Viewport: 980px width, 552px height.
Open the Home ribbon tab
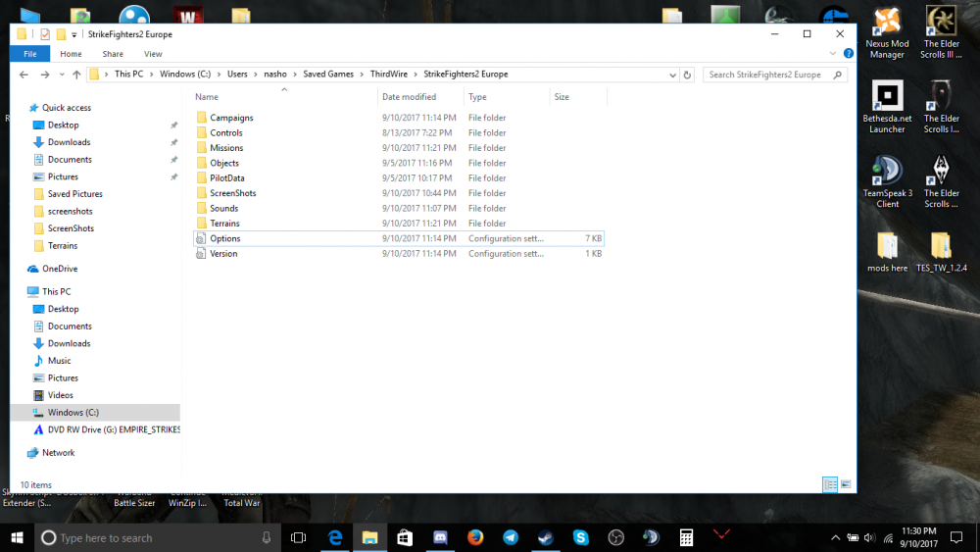71,54
